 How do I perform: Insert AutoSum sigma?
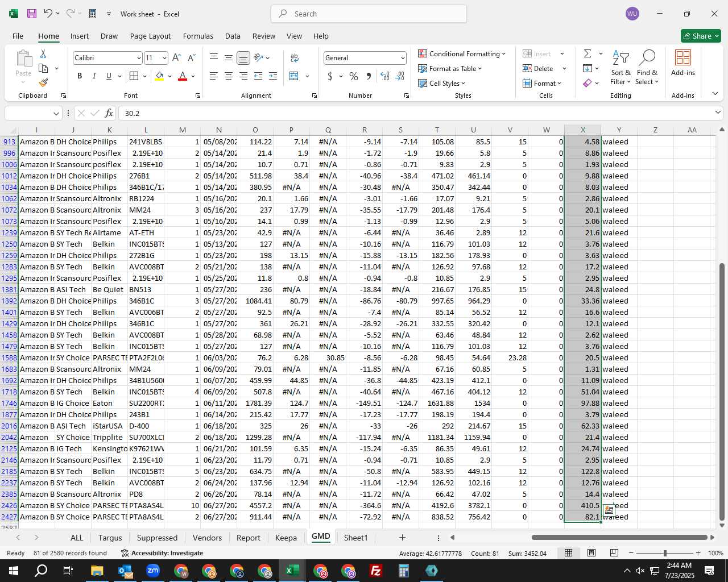(x=588, y=53)
